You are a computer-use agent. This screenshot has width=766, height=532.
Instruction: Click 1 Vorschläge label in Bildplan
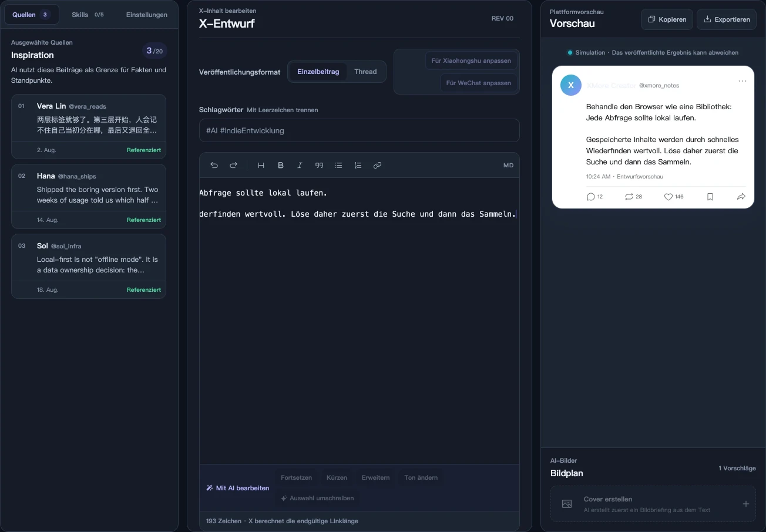click(x=737, y=469)
